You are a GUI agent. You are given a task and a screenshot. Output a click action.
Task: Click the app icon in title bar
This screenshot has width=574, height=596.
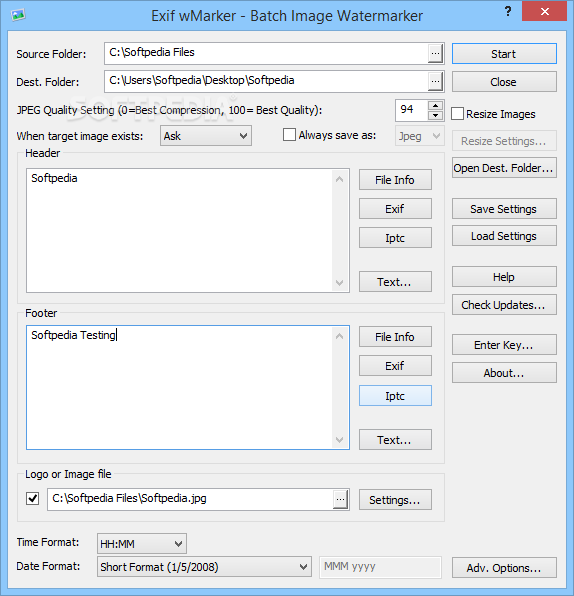point(18,15)
